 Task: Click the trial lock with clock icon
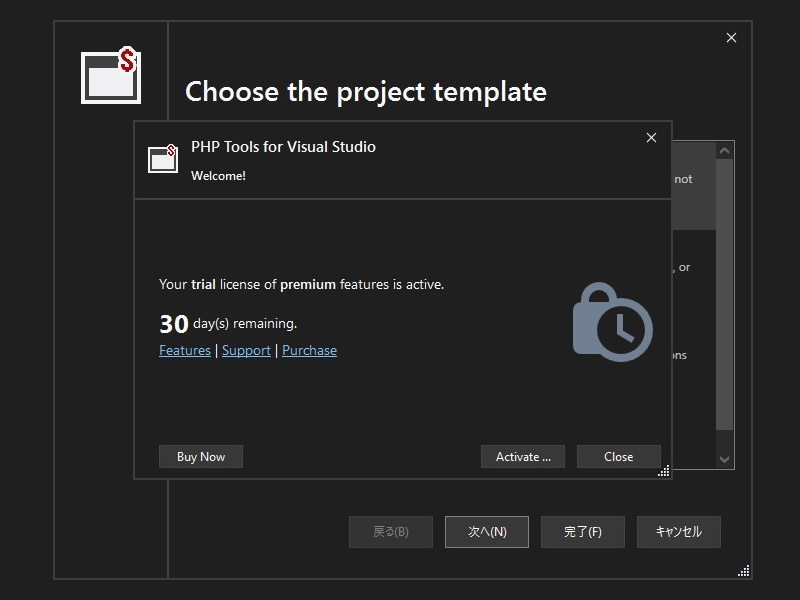coord(612,322)
